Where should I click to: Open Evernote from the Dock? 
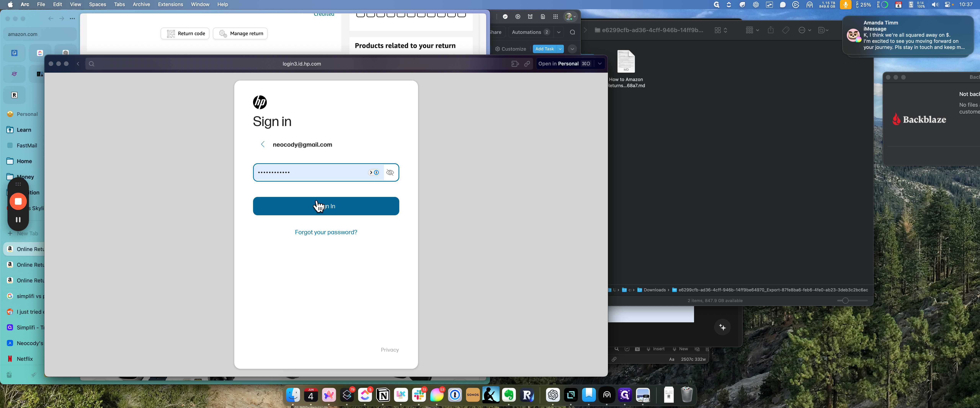509,395
